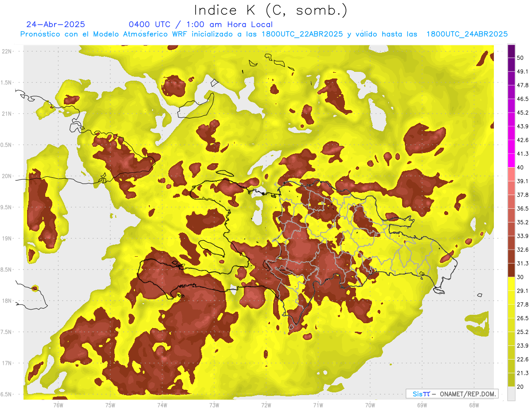Click the colorbar value '49.1'
532x411 pixels.
click(x=522, y=72)
